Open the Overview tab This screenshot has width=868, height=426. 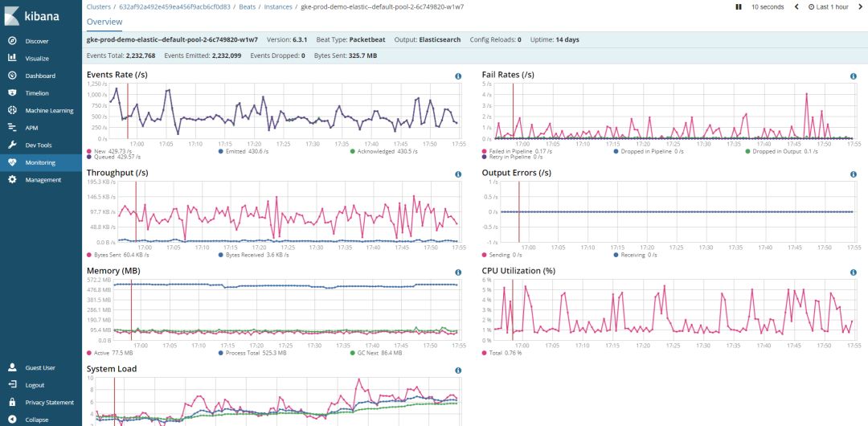pyautogui.click(x=104, y=22)
